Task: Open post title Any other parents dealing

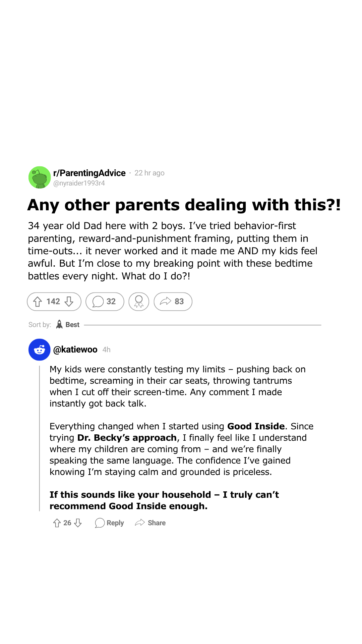Action: click(x=184, y=205)
